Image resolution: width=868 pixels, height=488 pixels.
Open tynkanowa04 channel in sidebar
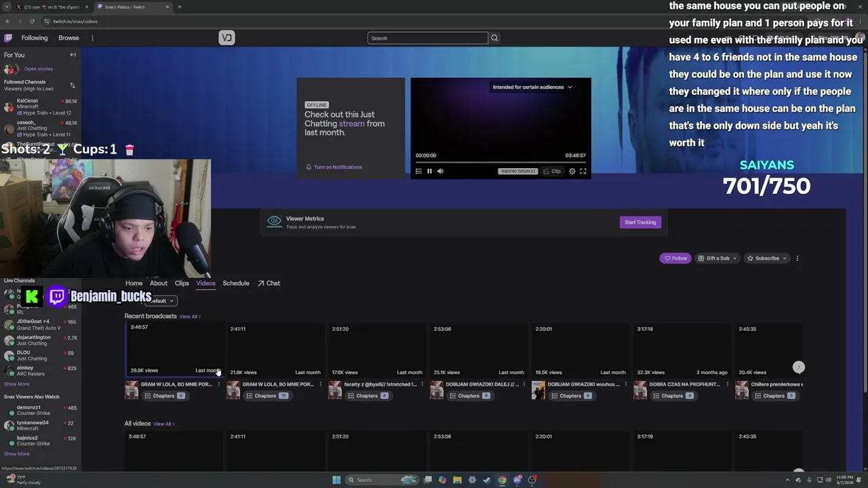click(x=41, y=426)
